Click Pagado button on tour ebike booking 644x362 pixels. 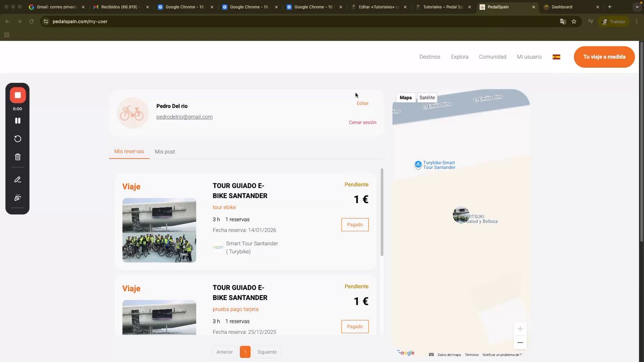coord(355,225)
